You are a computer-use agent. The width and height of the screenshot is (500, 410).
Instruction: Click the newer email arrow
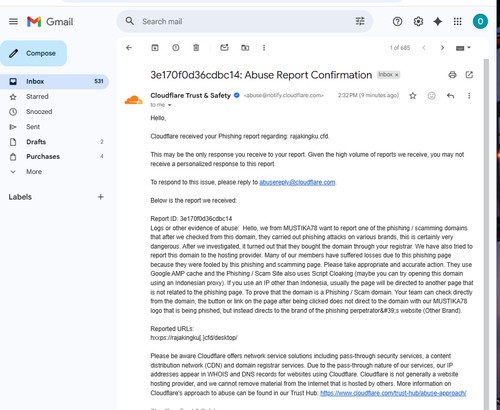[x=424, y=48]
